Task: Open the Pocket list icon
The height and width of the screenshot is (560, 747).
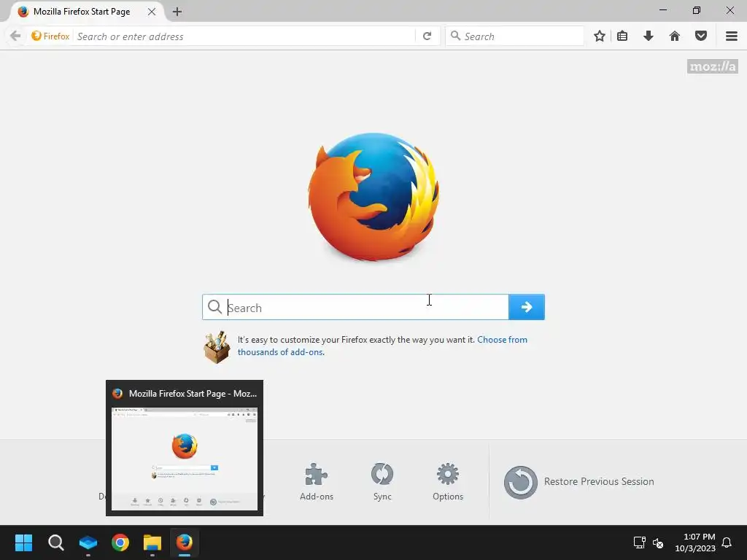Action: (701, 36)
